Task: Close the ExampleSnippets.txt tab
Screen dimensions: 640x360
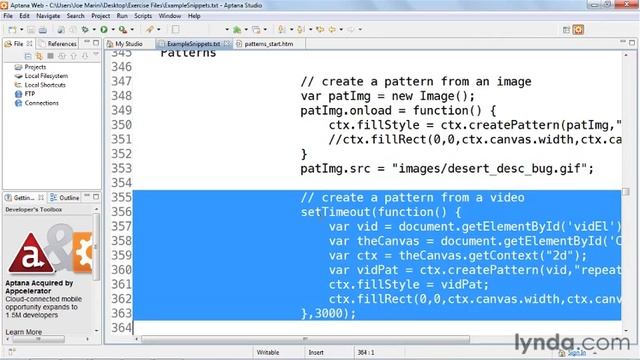Action: coord(227,44)
